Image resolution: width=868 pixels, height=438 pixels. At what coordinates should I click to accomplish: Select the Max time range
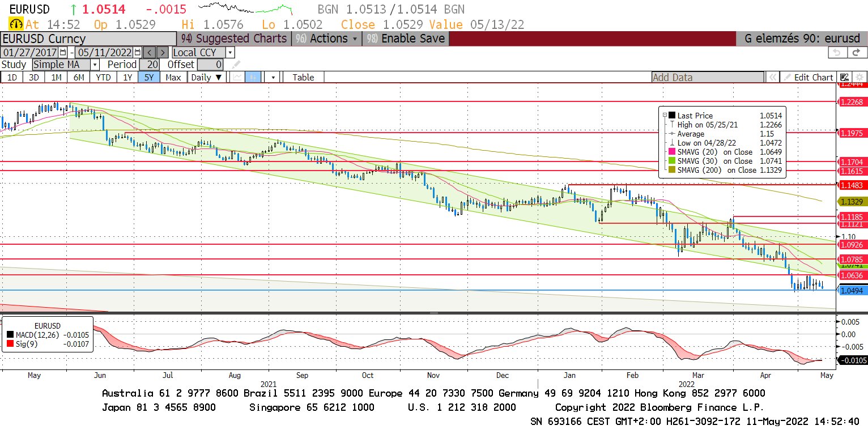pyautogui.click(x=173, y=77)
